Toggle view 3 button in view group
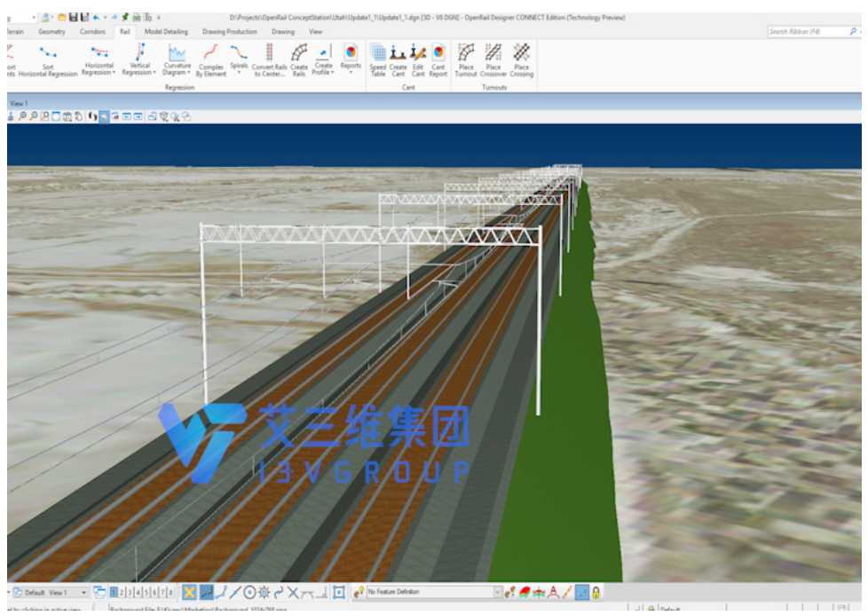This screenshot has height=616, width=868. (x=130, y=592)
